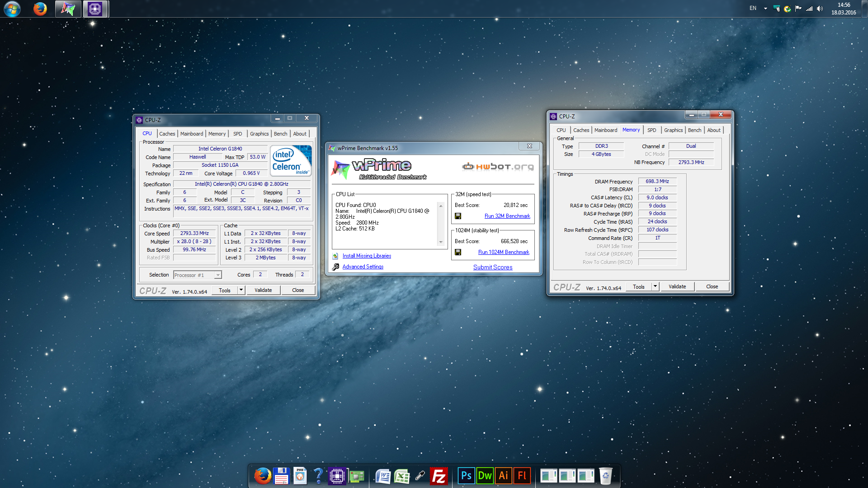Click Run 32M Benchmark link
This screenshot has width=868, height=488.
coord(507,216)
